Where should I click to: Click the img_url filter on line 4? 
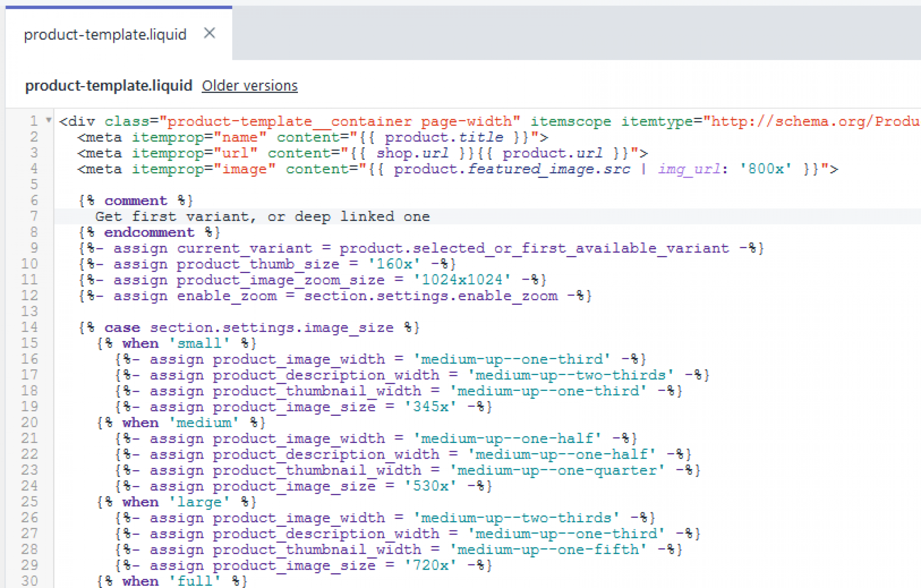[688, 169]
